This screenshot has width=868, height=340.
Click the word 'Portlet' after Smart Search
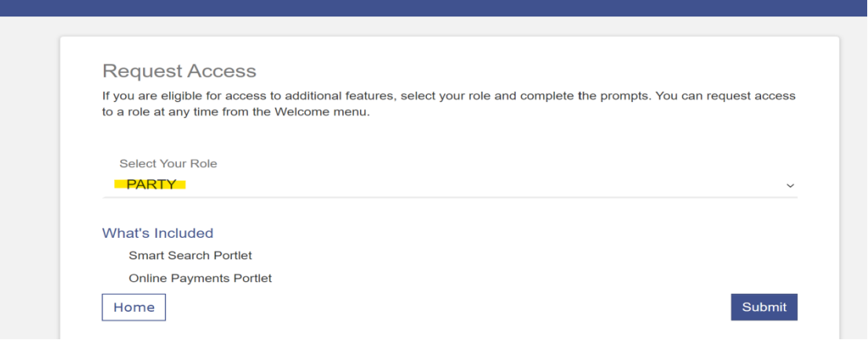(233, 255)
